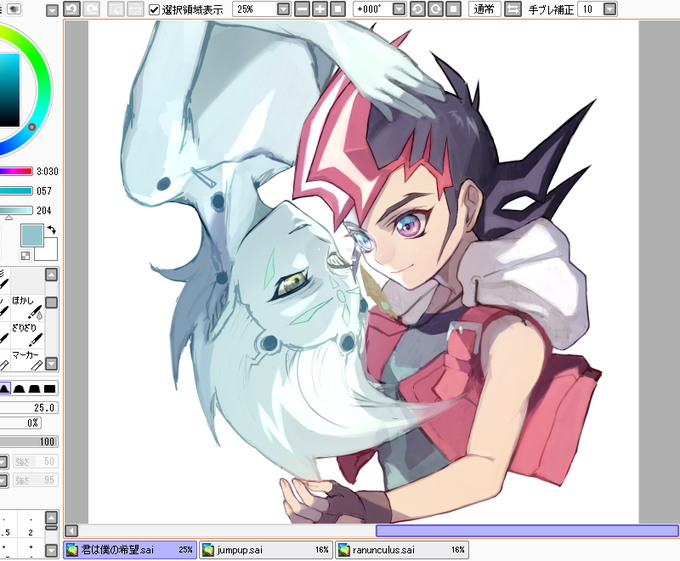Click brush list scroll up arrow

coord(52,274)
